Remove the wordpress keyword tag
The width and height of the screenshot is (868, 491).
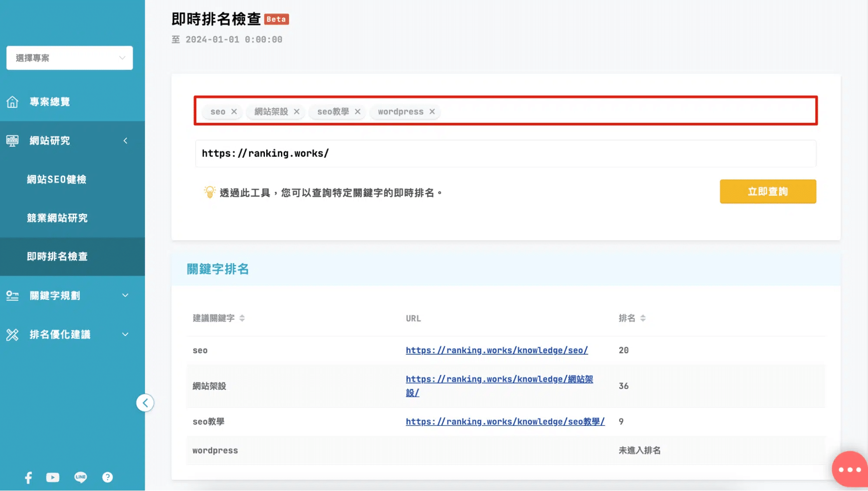[x=432, y=112]
